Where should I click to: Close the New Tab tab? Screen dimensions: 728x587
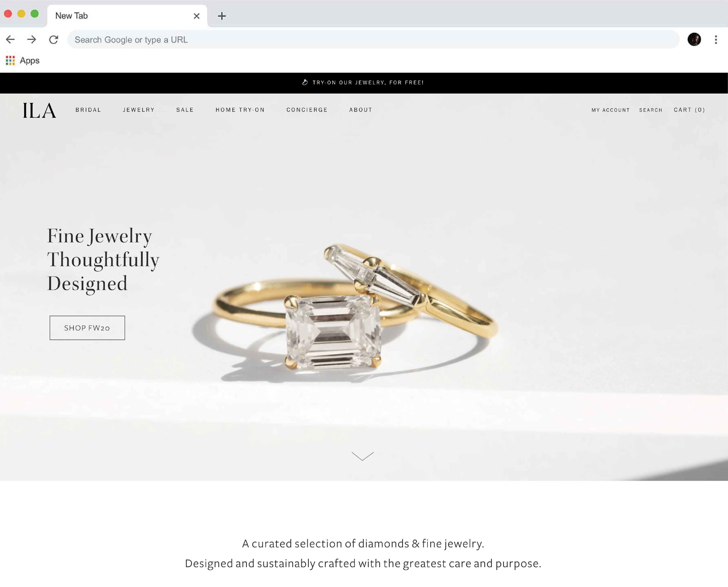[x=197, y=16]
